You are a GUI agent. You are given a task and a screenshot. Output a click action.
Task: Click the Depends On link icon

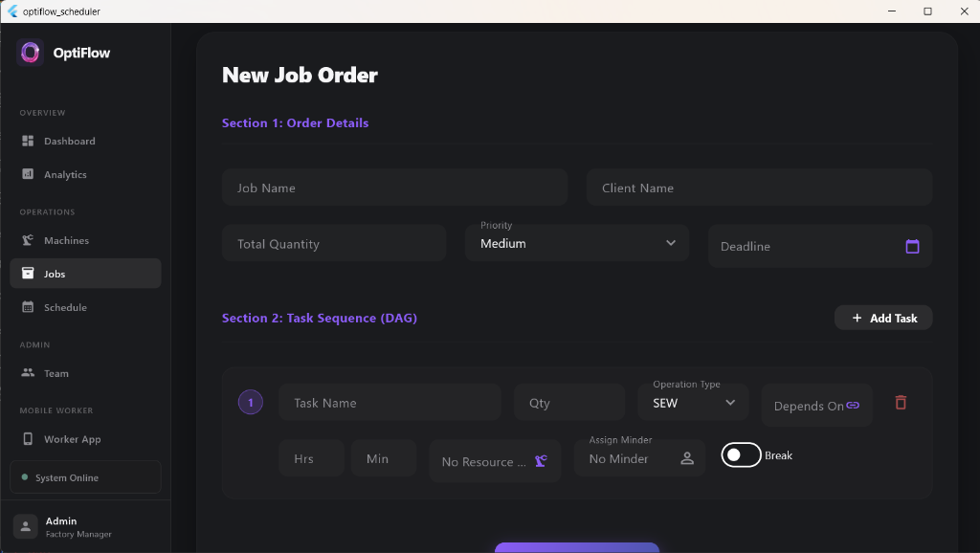tap(853, 405)
